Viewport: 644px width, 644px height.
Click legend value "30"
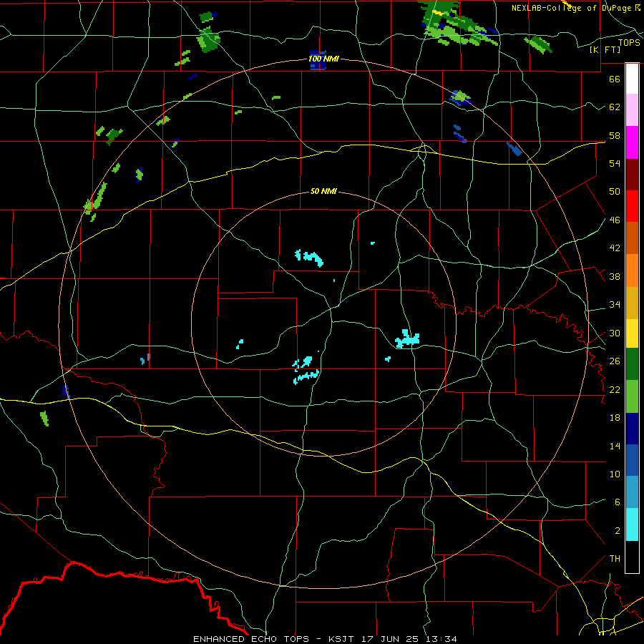click(615, 333)
